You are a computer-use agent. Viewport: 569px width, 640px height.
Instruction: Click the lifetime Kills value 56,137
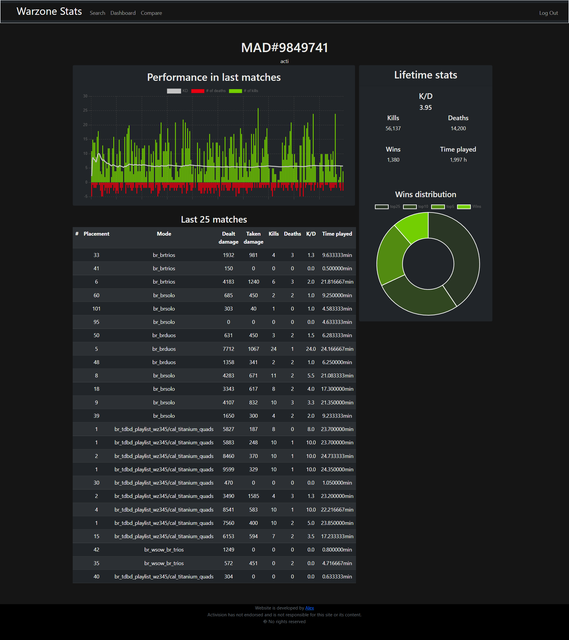(393, 129)
